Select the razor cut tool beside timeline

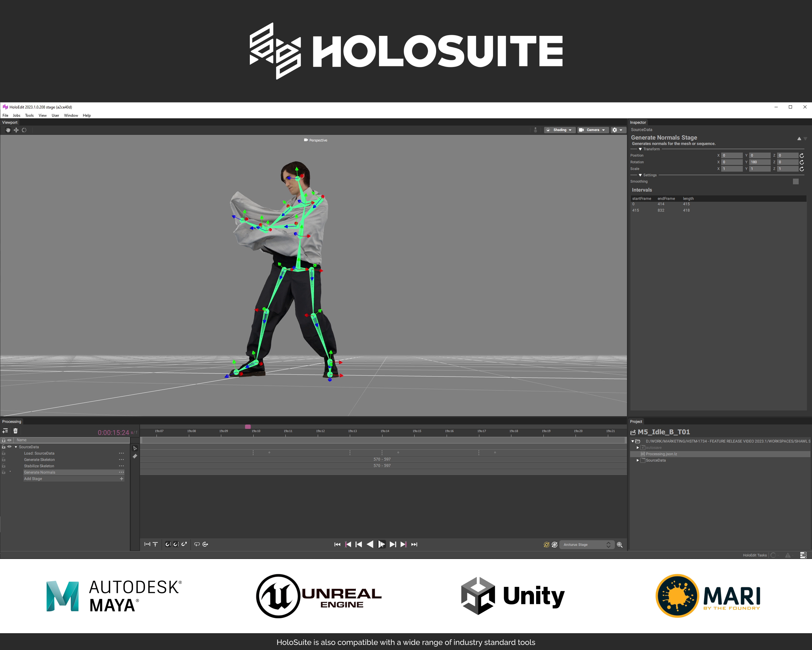tap(135, 456)
